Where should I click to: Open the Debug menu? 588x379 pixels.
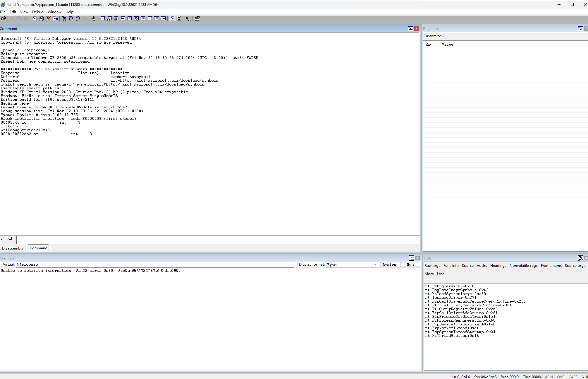click(x=38, y=12)
